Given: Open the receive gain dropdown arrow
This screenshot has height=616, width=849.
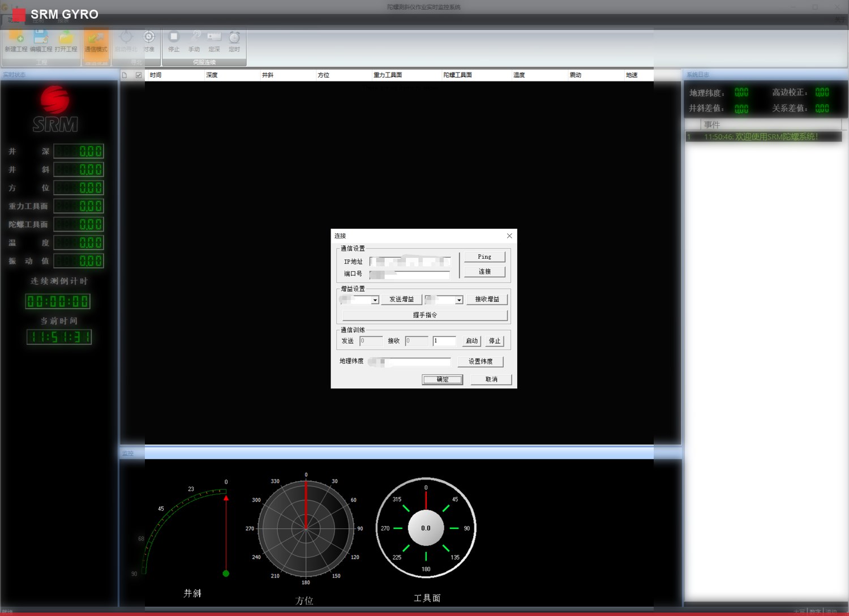Looking at the screenshot, I should point(459,300).
